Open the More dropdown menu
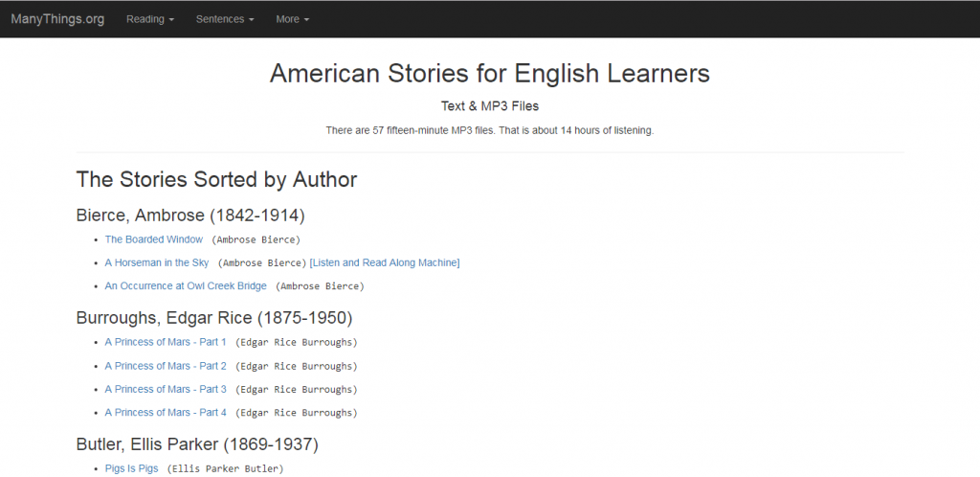980x477 pixels. 292,19
